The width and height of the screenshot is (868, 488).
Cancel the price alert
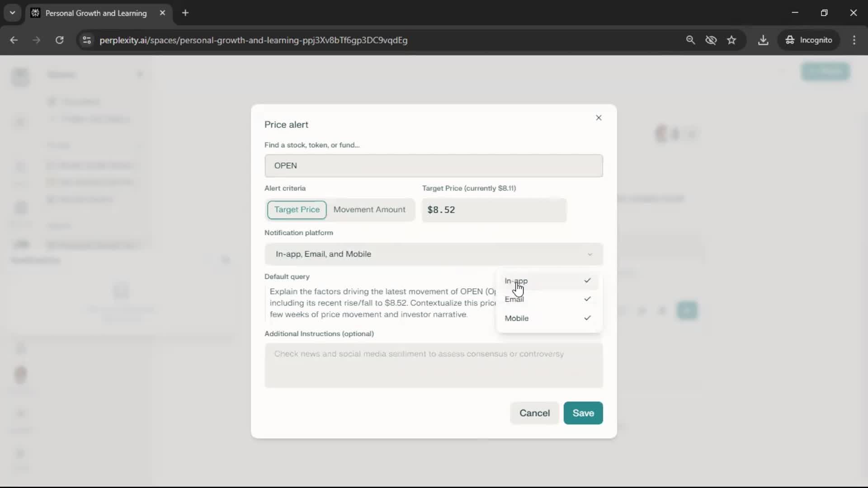[534, 413]
